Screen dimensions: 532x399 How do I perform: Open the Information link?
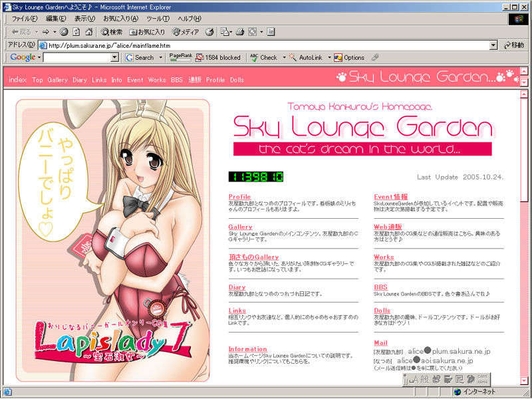(247, 348)
